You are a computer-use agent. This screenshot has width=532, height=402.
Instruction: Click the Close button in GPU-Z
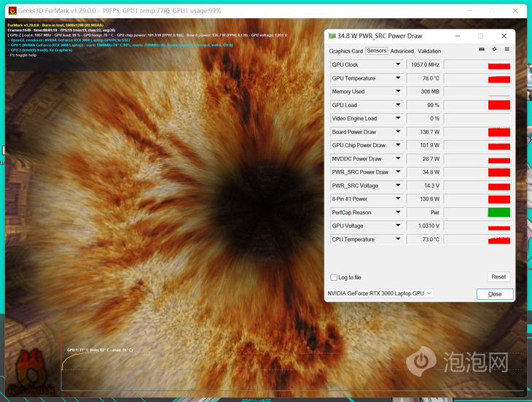tap(495, 294)
